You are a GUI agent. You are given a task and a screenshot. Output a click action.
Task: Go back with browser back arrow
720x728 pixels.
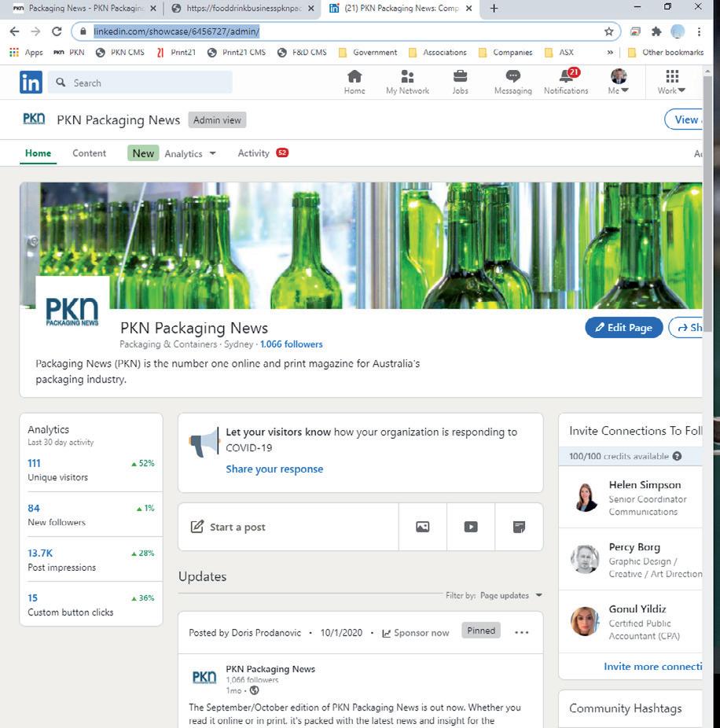tap(14, 31)
